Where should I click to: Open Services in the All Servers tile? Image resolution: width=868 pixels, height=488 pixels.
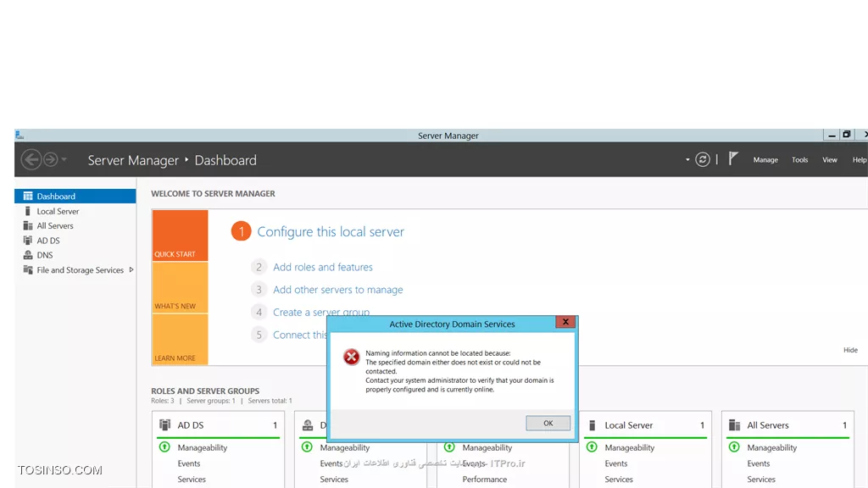click(761, 480)
